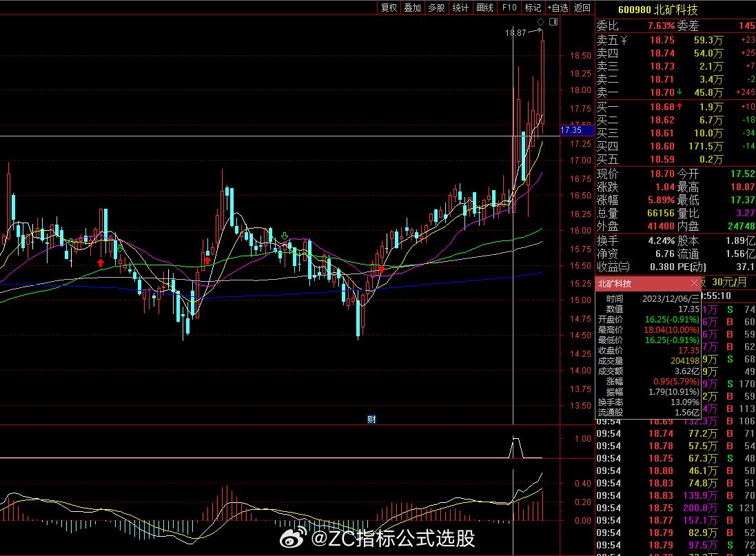The width and height of the screenshot is (756, 556).
Task: Click the 收益(三) 0.380 value
Action: 662,267
